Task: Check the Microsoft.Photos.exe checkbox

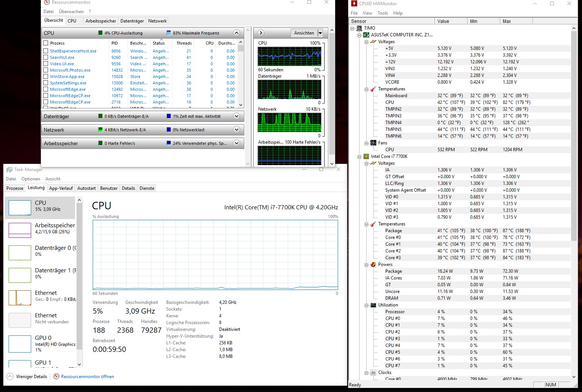Action: click(x=46, y=70)
